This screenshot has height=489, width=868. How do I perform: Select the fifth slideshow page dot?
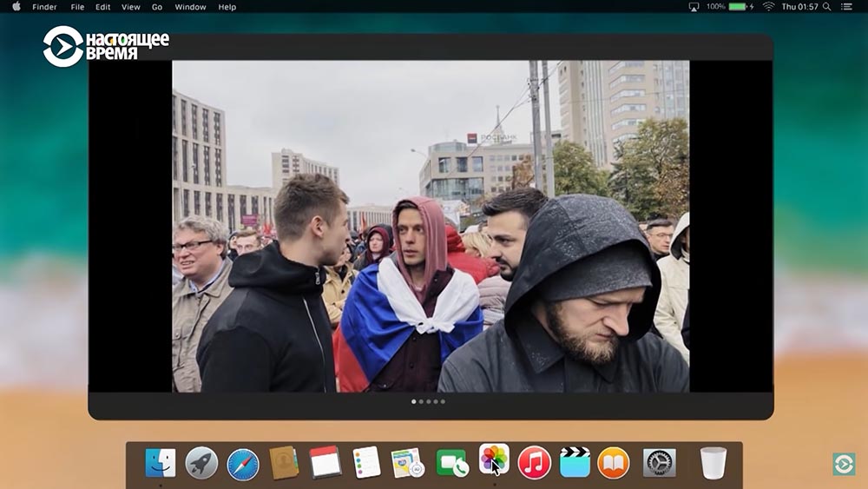click(443, 401)
